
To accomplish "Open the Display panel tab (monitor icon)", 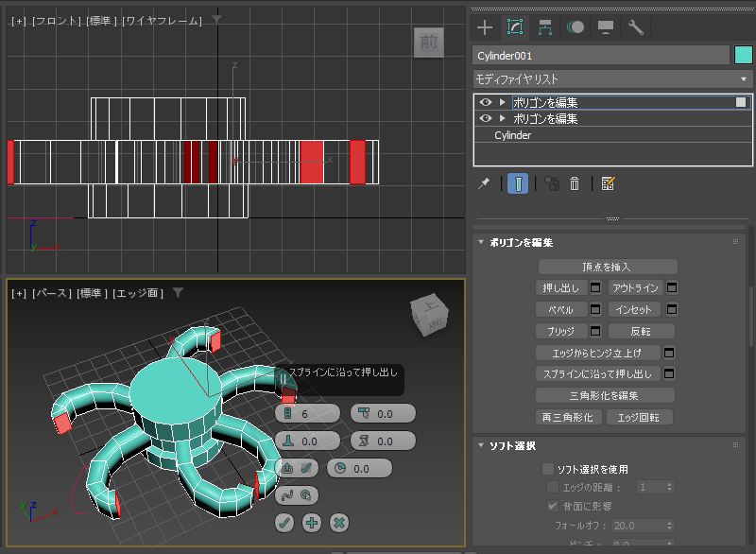I will [606, 27].
